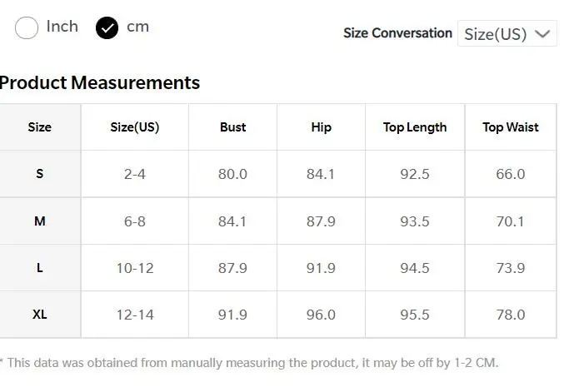
Task: Select the cm unit radio button
Action: [x=107, y=27]
